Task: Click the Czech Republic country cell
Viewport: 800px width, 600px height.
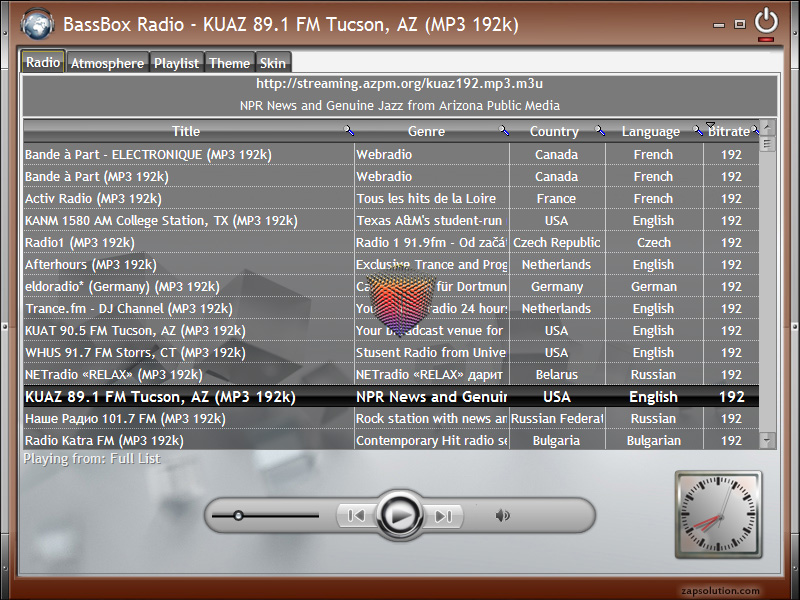Action: (x=557, y=242)
